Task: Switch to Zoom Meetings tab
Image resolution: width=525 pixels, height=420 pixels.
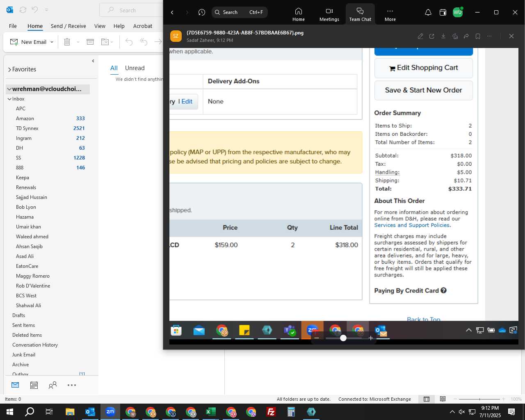Action: coord(329,14)
